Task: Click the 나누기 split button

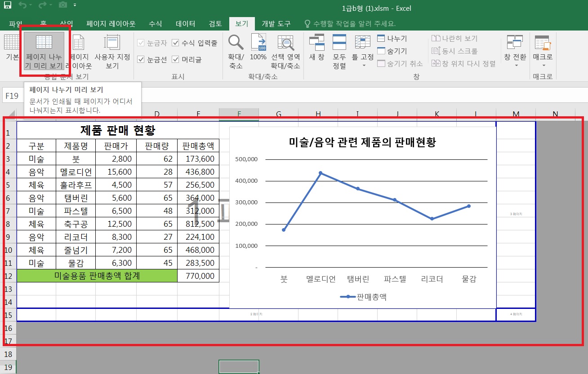Action: pos(392,39)
